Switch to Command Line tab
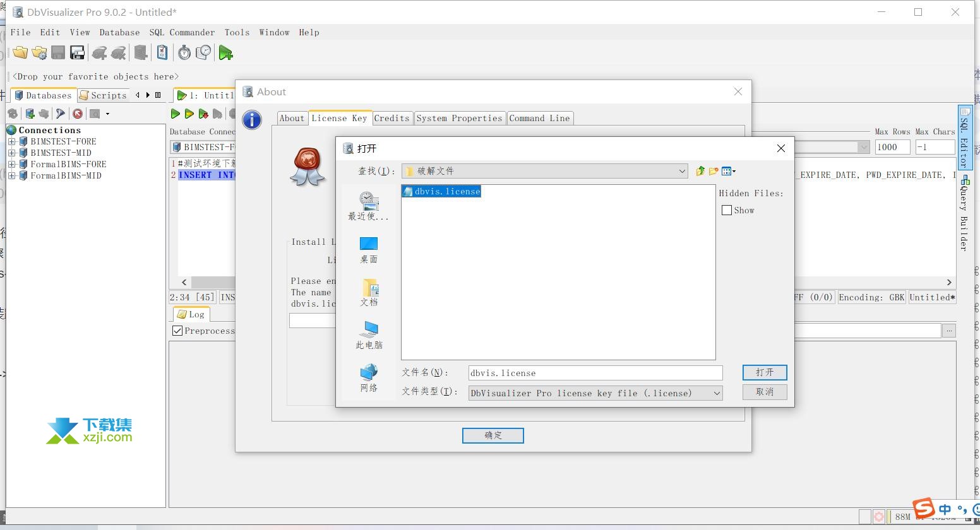The height and width of the screenshot is (530, 980). pos(539,118)
